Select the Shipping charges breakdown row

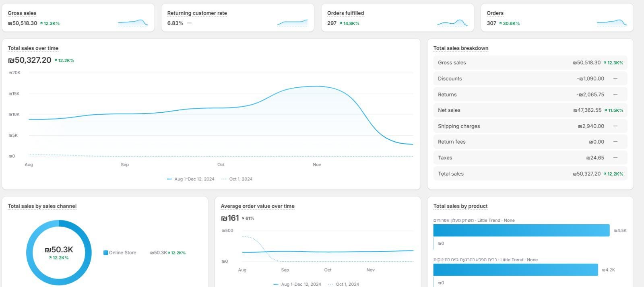[530, 126]
